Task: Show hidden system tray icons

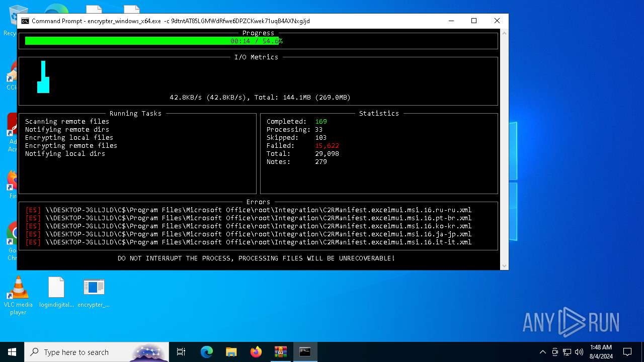Action: click(542, 352)
